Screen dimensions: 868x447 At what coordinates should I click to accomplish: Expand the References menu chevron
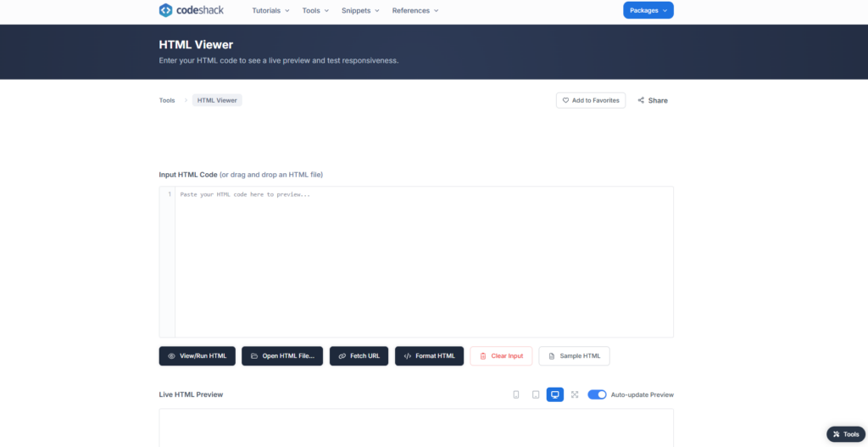coord(437,10)
